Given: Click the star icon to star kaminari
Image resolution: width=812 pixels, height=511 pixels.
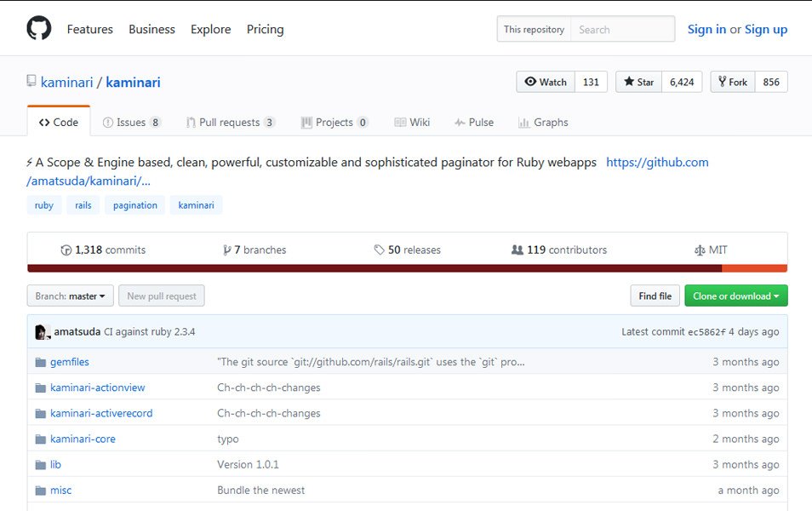Looking at the screenshot, I should click(627, 82).
